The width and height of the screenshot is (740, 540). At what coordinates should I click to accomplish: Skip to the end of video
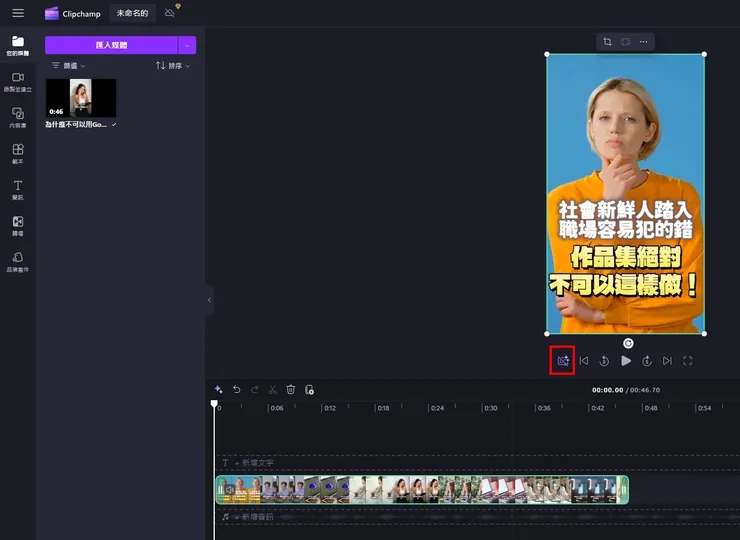tap(667, 361)
